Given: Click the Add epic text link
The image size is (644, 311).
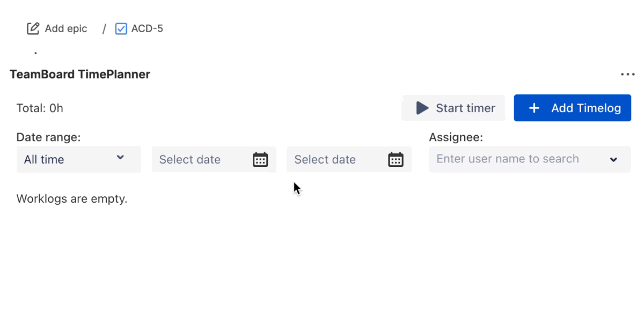Looking at the screenshot, I should [x=66, y=28].
